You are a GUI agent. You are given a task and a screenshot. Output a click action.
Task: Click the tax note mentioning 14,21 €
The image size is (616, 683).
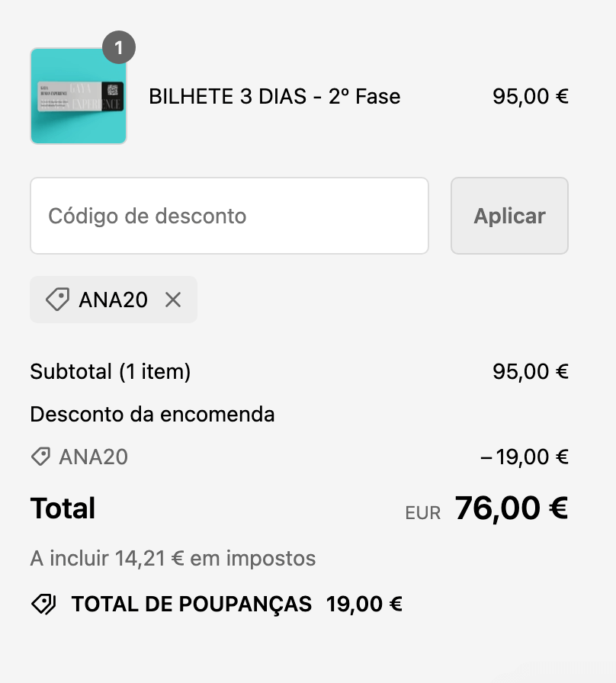point(172,558)
